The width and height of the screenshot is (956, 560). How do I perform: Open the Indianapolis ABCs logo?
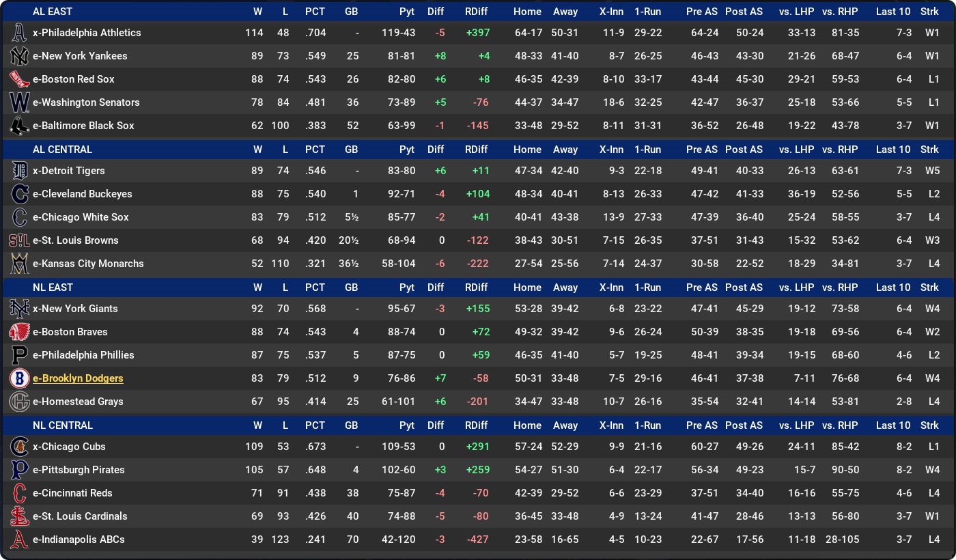tap(19, 540)
